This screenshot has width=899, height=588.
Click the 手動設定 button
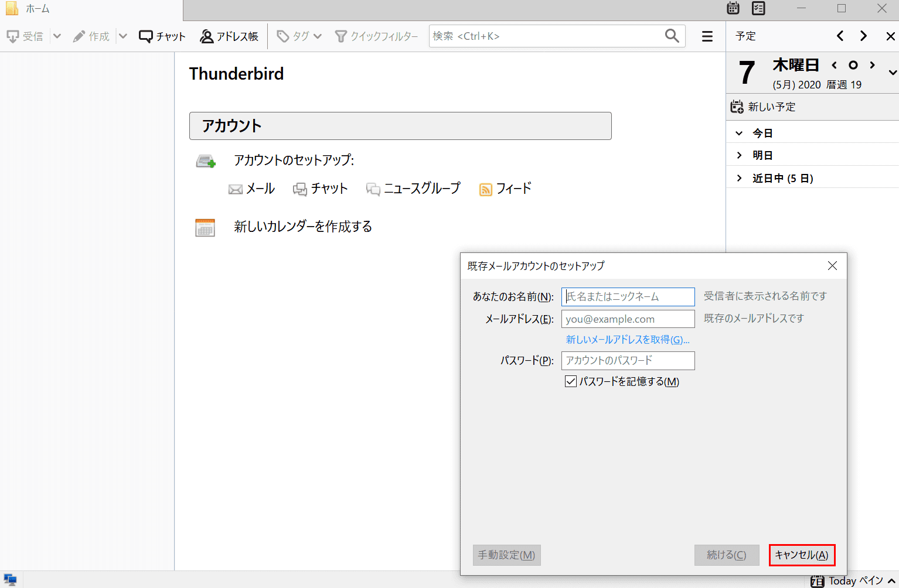pyautogui.click(x=507, y=555)
